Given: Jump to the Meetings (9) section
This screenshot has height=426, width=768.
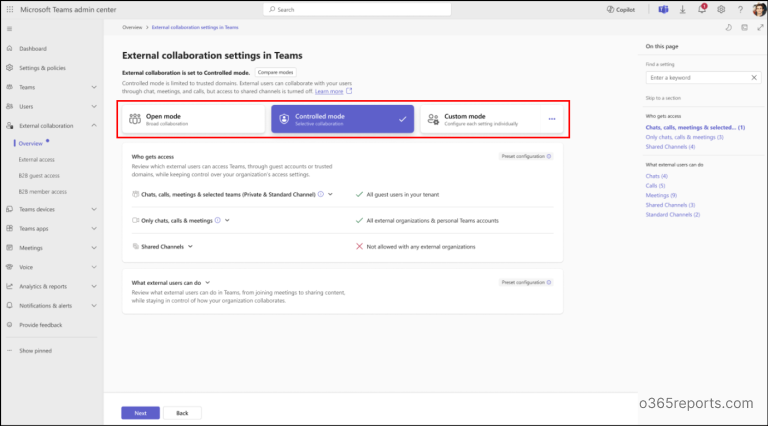Looking at the screenshot, I should (x=661, y=195).
